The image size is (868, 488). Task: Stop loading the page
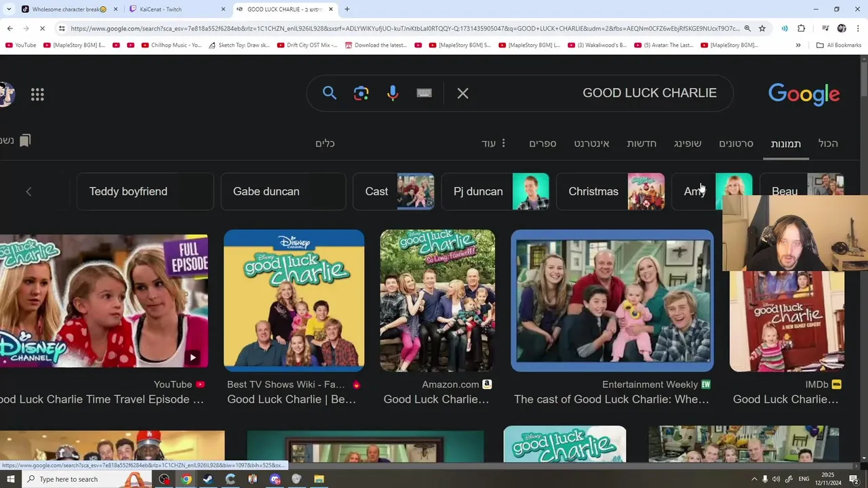pyautogui.click(x=42, y=28)
